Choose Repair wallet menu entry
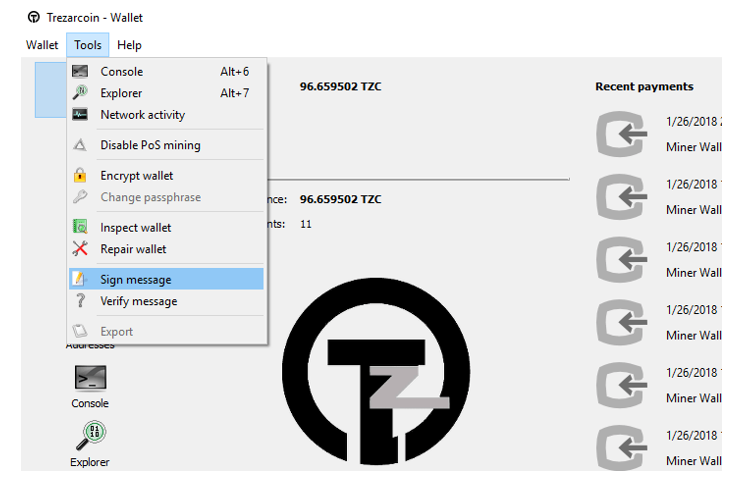The width and height of the screenshot is (747, 480). click(x=166, y=249)
